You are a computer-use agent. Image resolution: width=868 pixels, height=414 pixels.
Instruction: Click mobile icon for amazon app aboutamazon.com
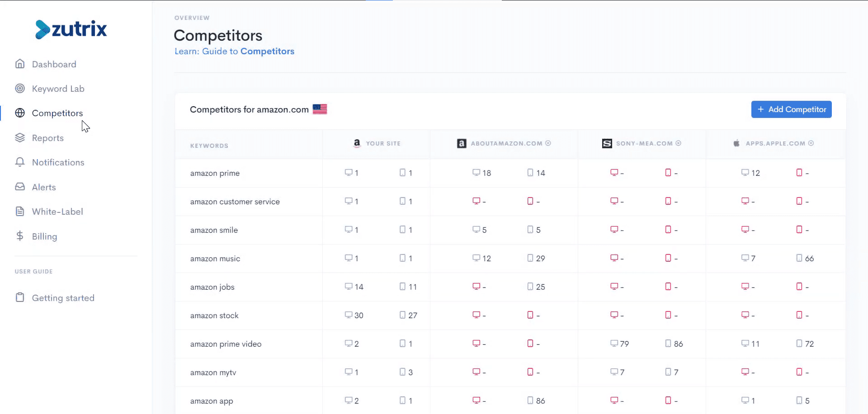[530, 400]
